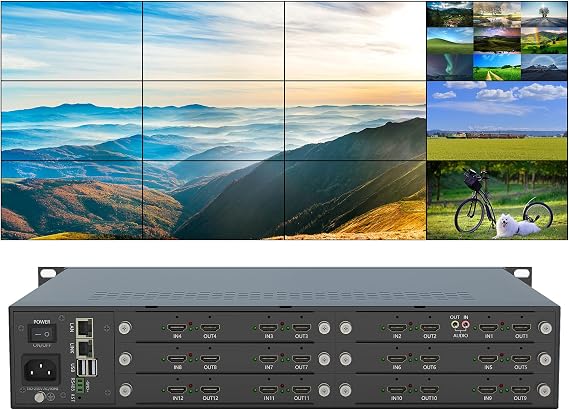Image resolution: width=569 pixels, height=410 pixels.
Task: Click the OUT4 HDMI port
Action: tap(210, 328)
